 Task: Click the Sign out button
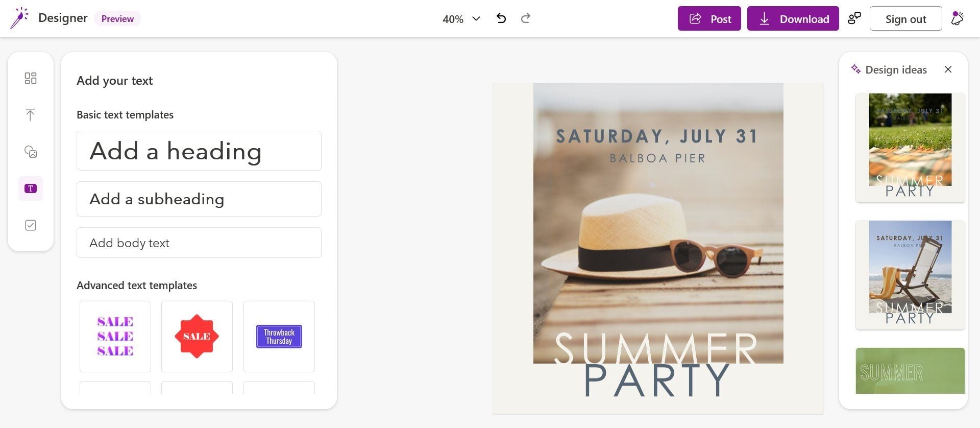coord(905,19)
